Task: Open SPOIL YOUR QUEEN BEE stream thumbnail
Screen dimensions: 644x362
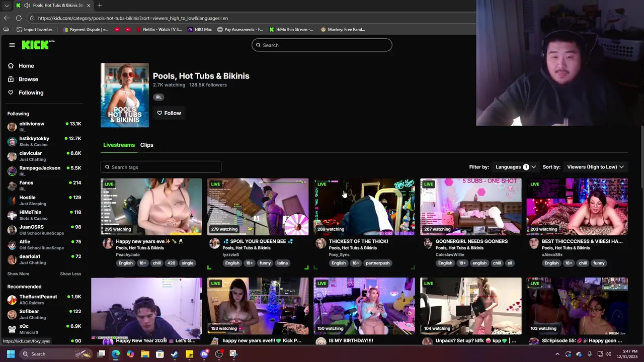Action: pyautogui.click(x=258, y=207)
